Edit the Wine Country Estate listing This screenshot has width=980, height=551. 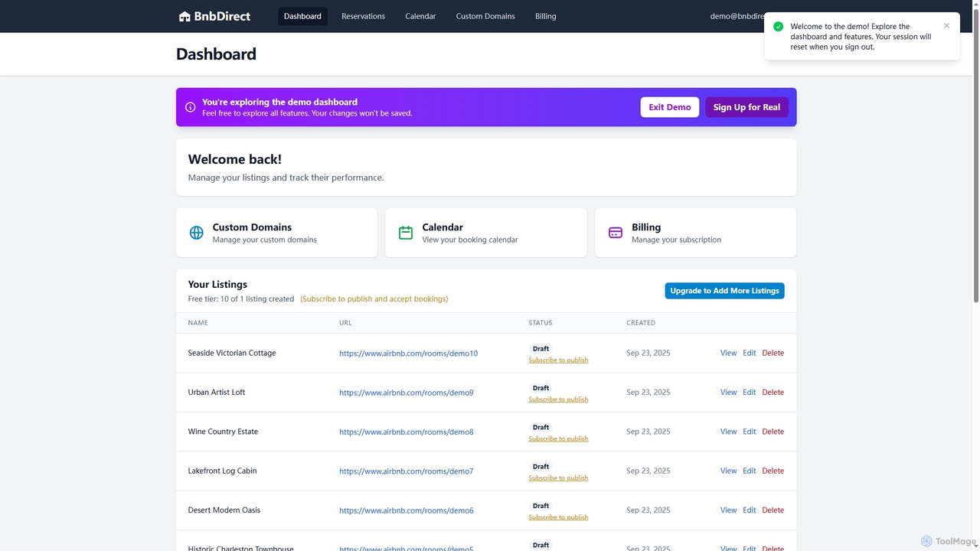[x=749, y=432]
